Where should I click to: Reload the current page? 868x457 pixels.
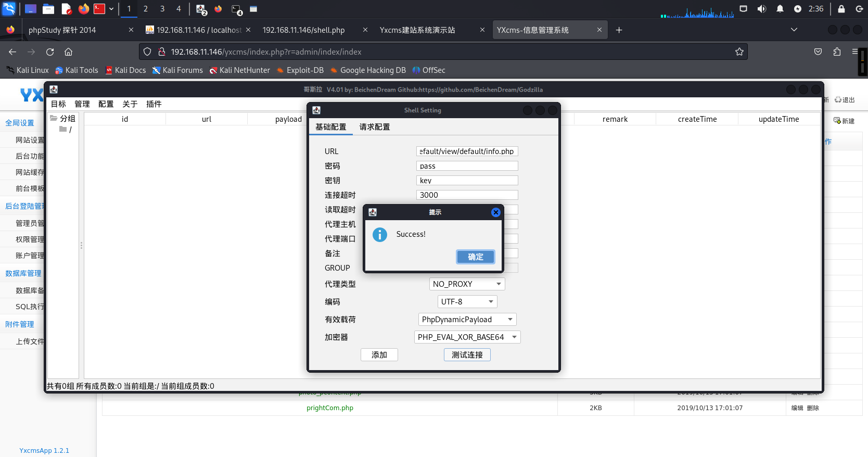[x=50, y=52]
